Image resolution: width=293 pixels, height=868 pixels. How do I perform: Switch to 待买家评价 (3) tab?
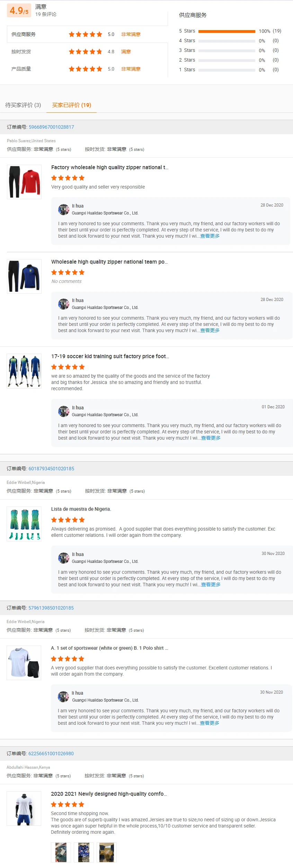pos(23,105)
